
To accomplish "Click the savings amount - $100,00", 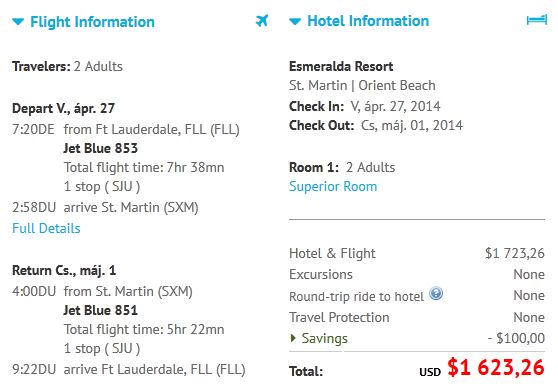I will (x=516, y=338).
